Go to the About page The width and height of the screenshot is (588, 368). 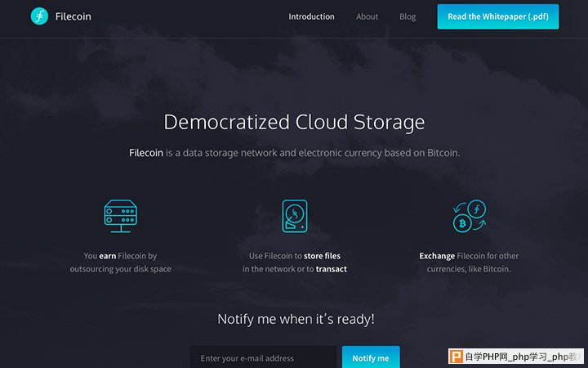(x=367, y=16)
